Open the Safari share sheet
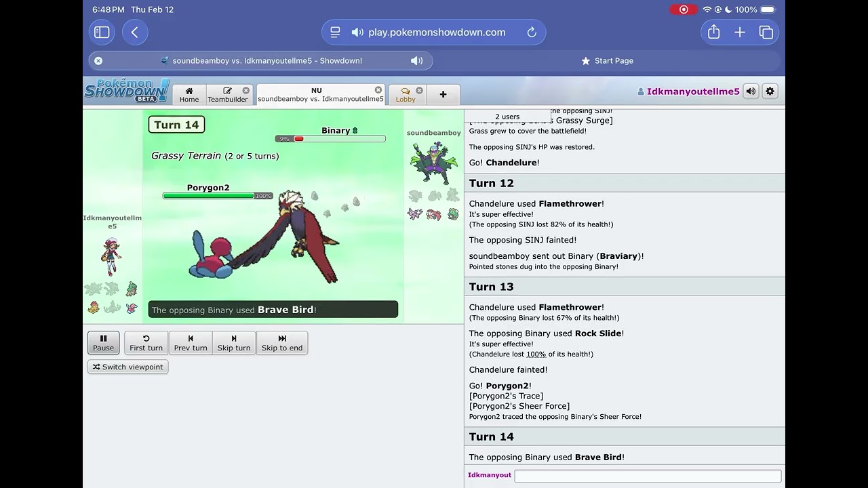868x488 pixels. click(x=713, y=32)
